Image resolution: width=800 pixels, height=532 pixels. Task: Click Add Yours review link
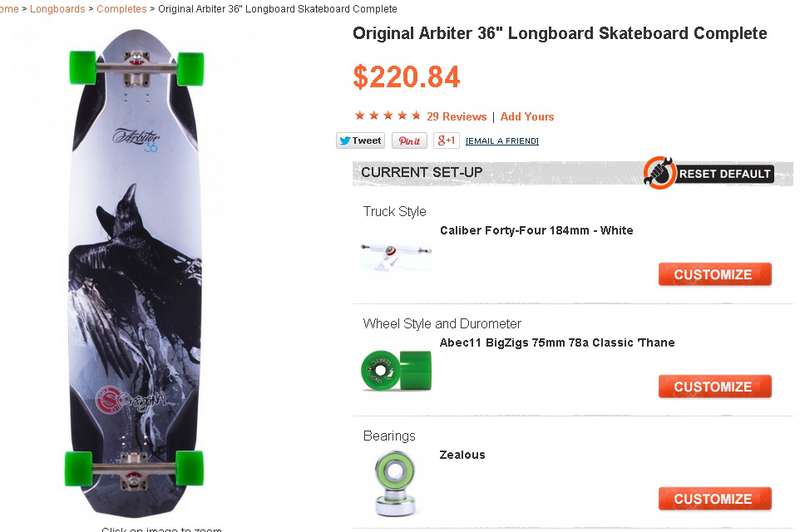pos(527,116)
